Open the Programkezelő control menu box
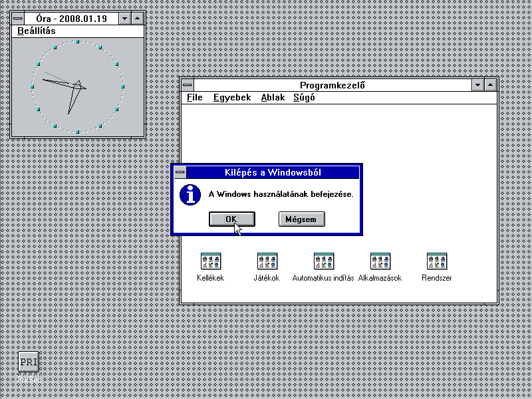The height and width of the screenshot is (399, 532). pos(188,85)
